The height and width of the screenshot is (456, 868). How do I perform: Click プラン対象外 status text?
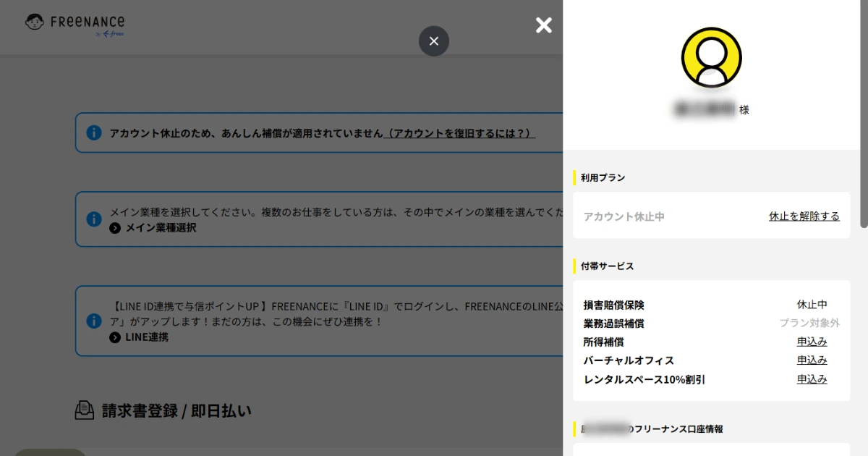coord(809,324)
